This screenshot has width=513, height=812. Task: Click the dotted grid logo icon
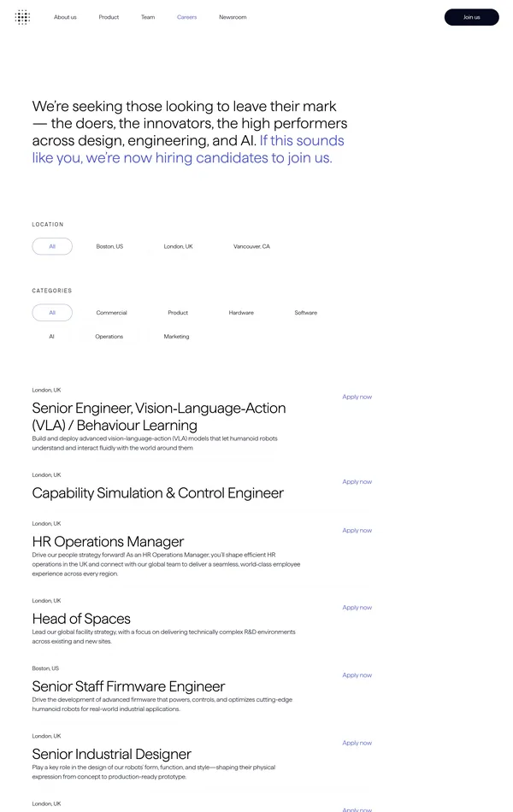(x=22, y=17)
